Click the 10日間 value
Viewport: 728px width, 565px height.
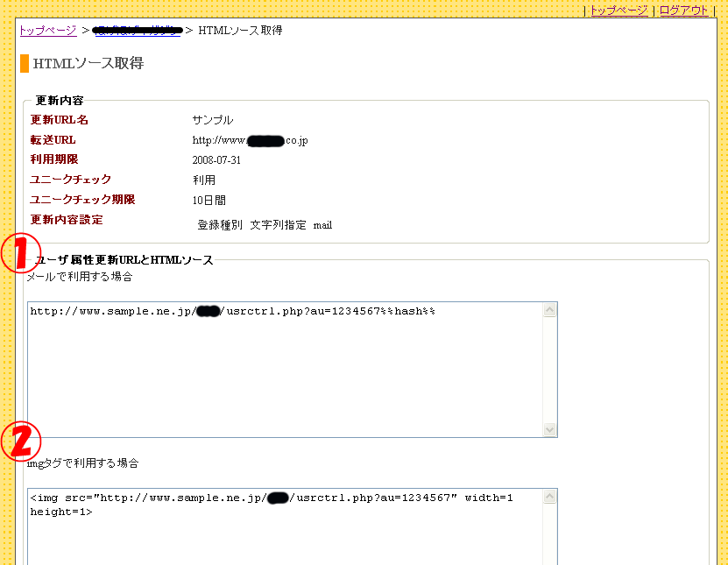(x=209, y=201)
